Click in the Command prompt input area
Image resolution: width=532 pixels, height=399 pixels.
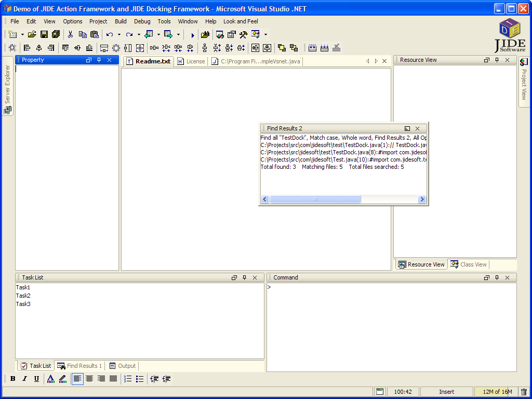[392, 327]
